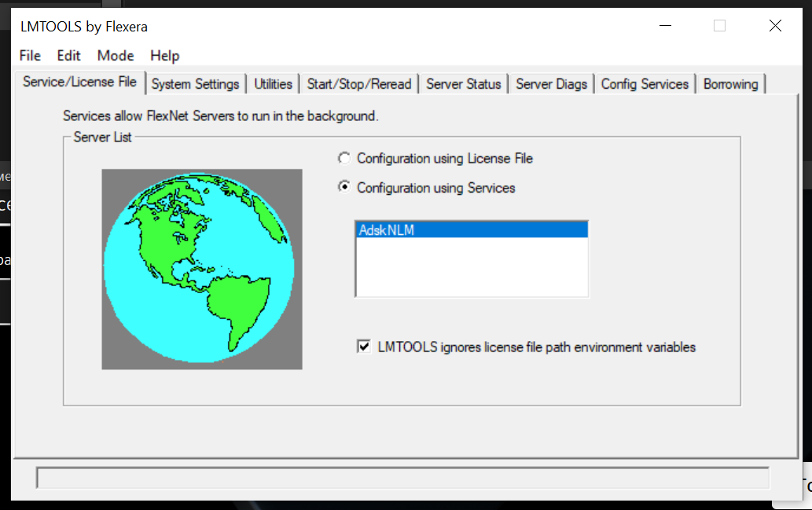Open the Utilities tab
The height and width of the screenshot is (510, 812).
point(273,84)
